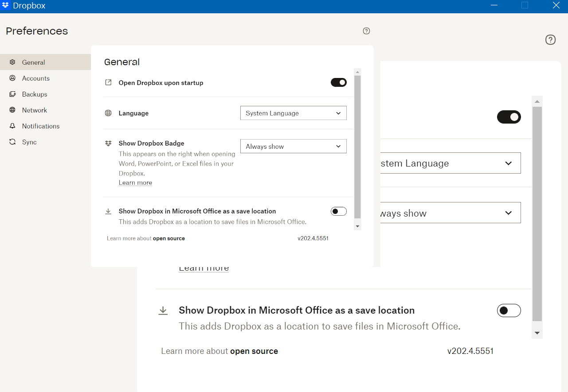Select the Network globe icon in sidebar
The width and height of the screenshot is (568, 392).
[12, 110]
